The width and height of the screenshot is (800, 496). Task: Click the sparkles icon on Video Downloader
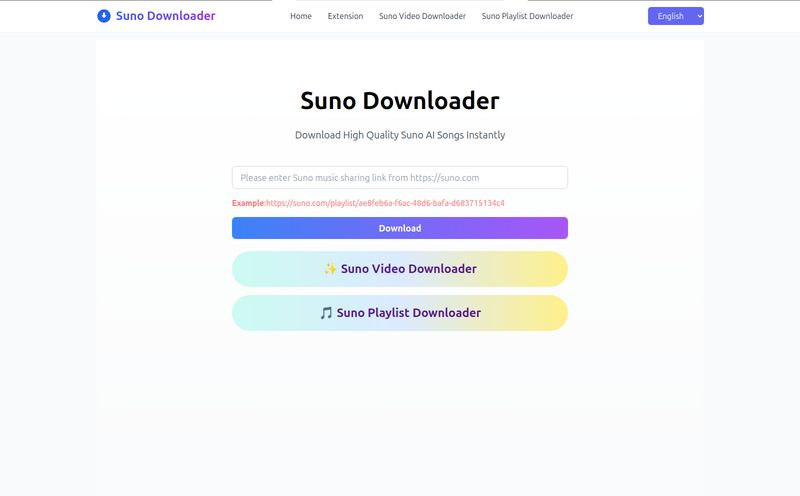pyautogui.click(x=330, y=269)
